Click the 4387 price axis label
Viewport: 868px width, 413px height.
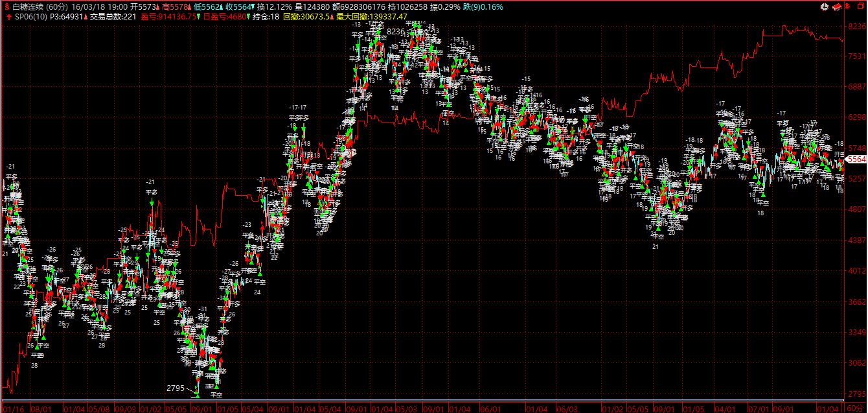point(856,241)
